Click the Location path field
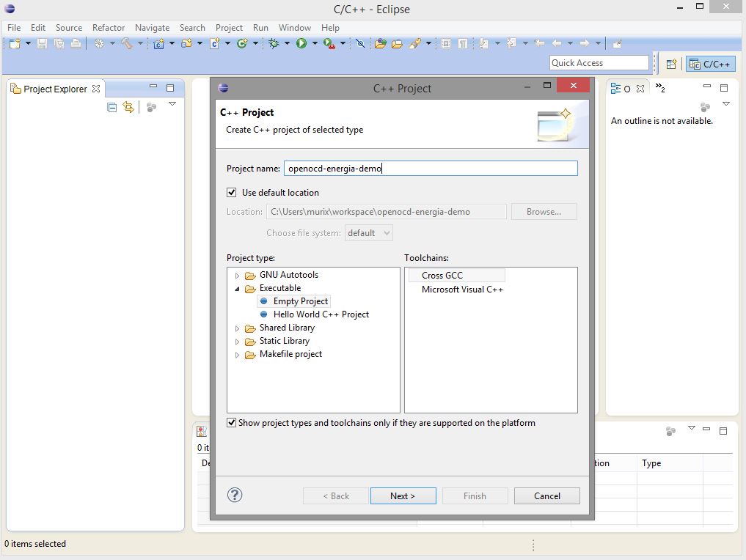 click(387, 212)
